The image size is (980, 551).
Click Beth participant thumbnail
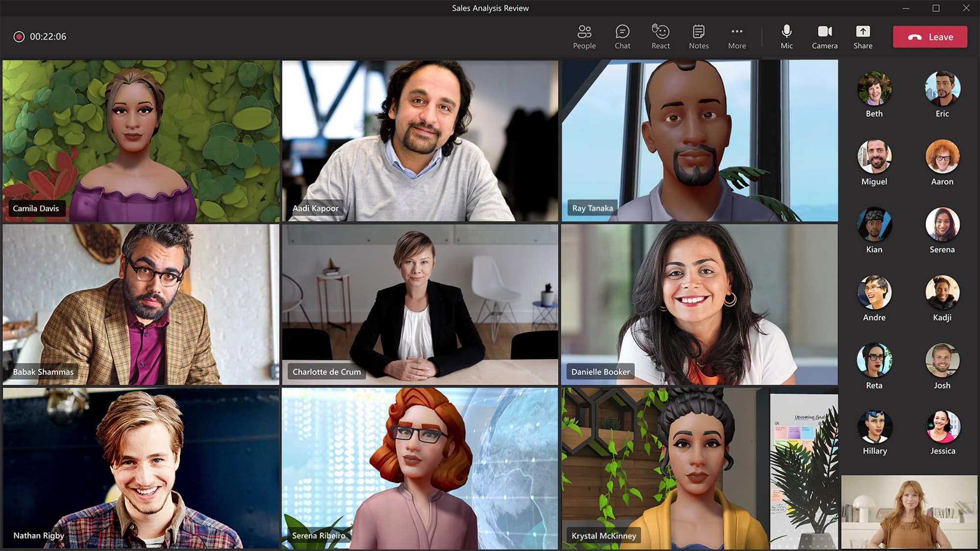click(873, 90)
